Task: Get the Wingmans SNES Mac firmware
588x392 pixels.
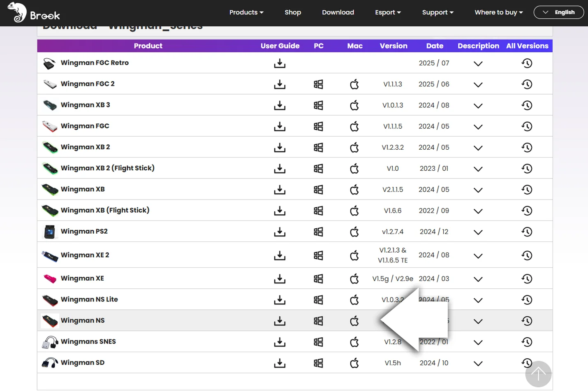Action: 354,342
